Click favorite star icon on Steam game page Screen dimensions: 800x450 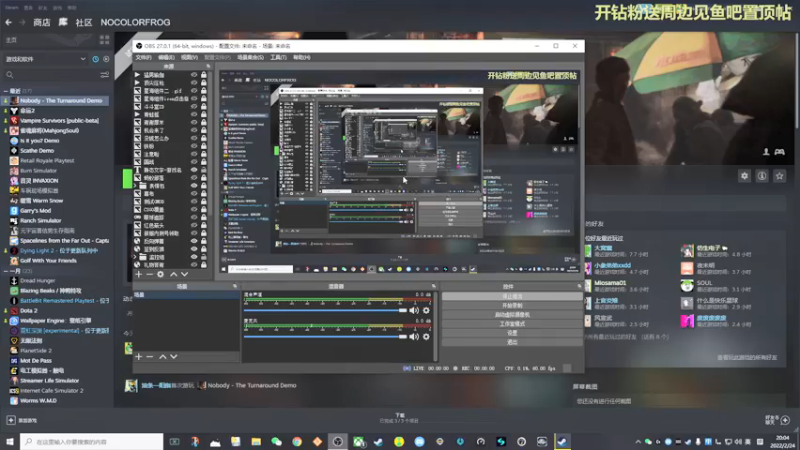click(779, 176)
